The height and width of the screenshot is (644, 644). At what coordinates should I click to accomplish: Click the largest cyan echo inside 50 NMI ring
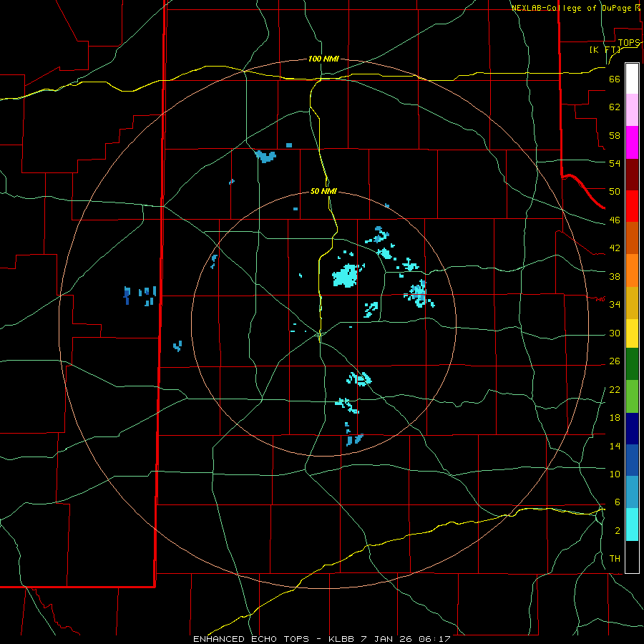[x=345, y=275]
